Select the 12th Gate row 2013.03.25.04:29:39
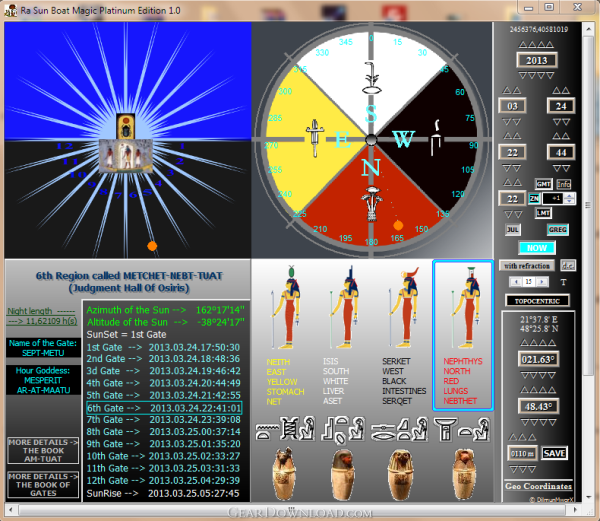 tap(163, 480)
